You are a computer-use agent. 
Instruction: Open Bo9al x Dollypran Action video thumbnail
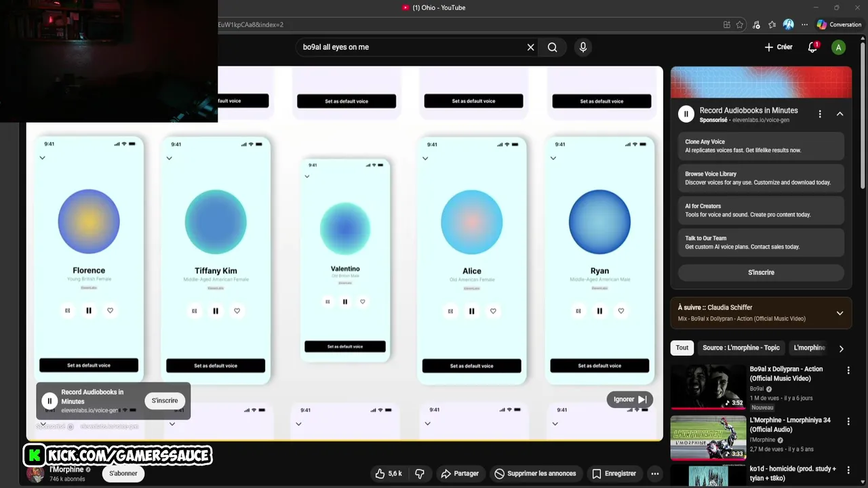(x=708, y=387)
